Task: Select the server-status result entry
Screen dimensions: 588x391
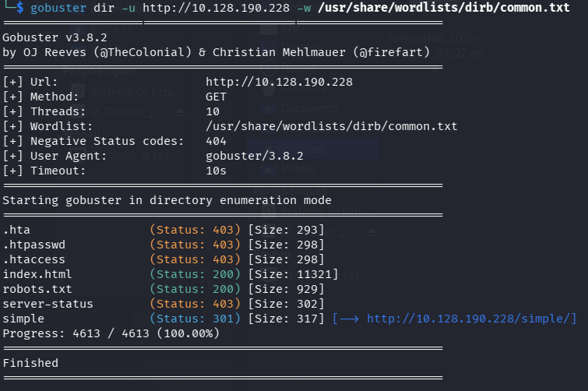Action: click(48, 304)
